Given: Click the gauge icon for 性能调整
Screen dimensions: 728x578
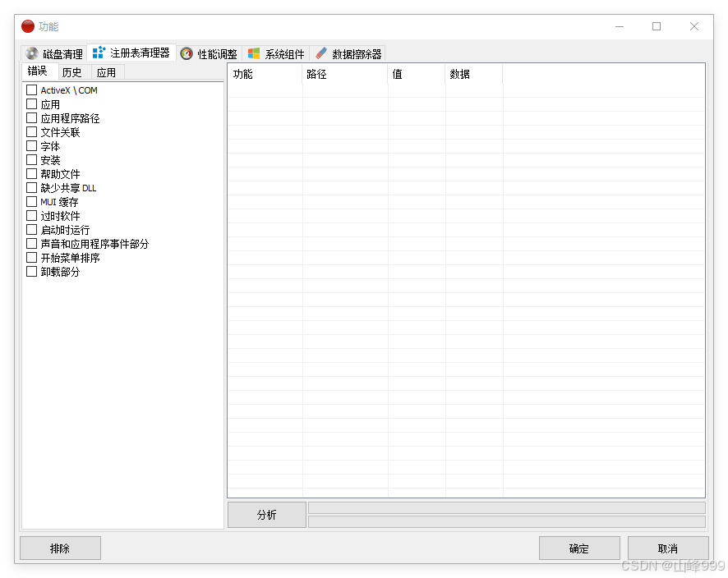Looking at the screenshot, I should point(187,54).
